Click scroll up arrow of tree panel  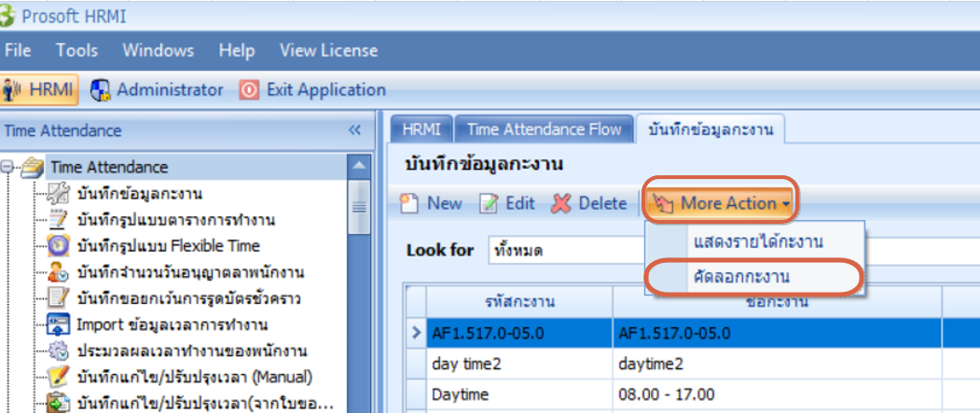click(359, 166)
